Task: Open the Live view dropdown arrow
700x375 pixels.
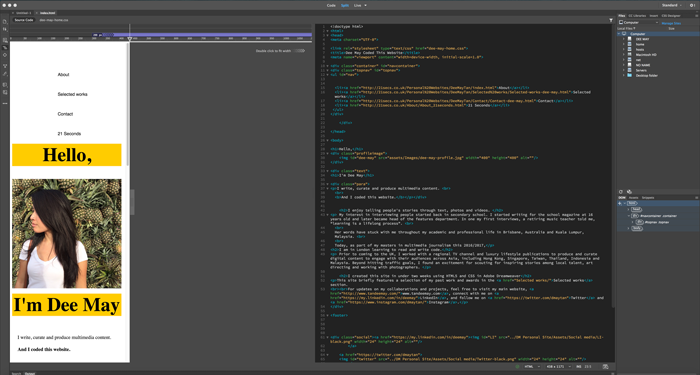Action: pyautogui.click(x=366, y=5)
